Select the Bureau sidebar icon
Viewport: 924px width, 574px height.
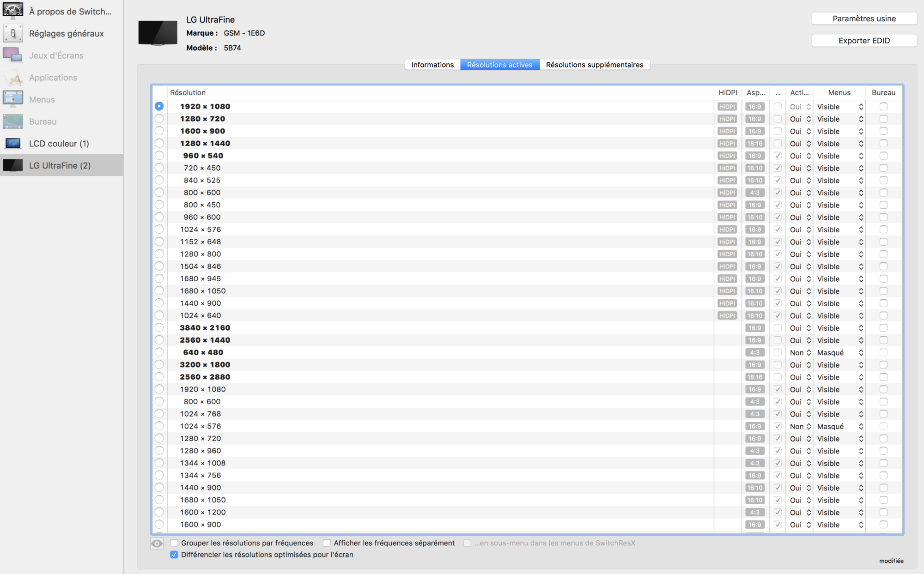pos(13,121)
